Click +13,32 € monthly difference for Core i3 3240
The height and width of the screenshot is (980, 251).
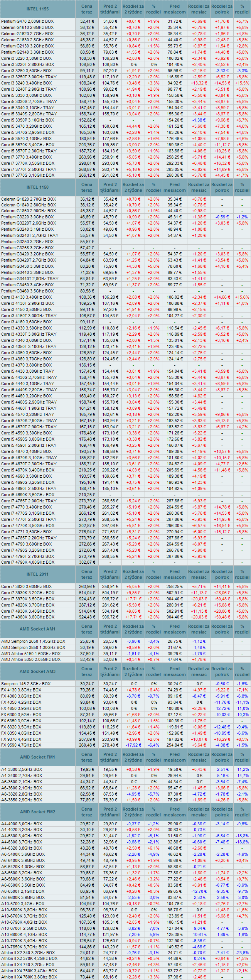[199, 83]
